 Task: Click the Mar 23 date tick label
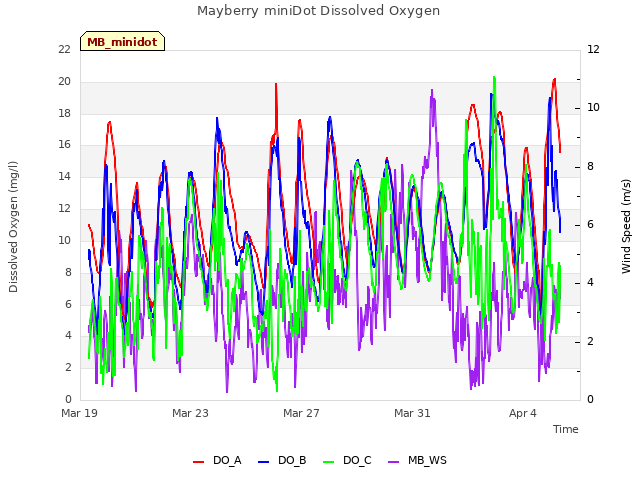pos(190,413)
